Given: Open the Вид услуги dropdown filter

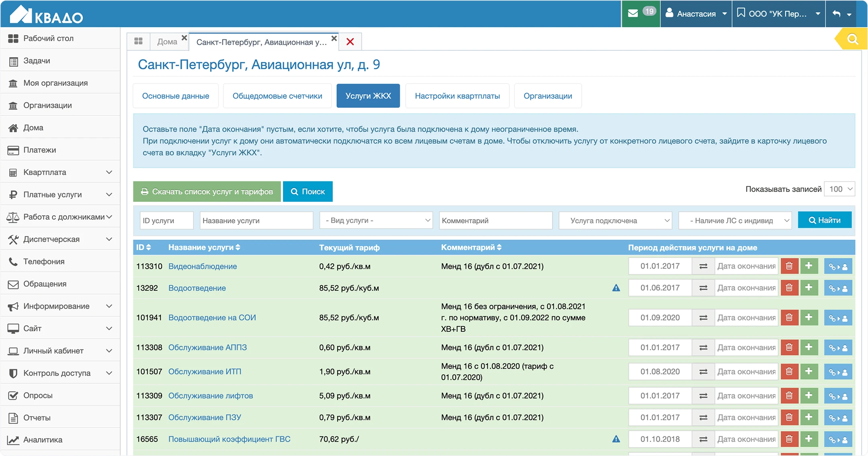Looking at the screenshot, I should point(376,220).
